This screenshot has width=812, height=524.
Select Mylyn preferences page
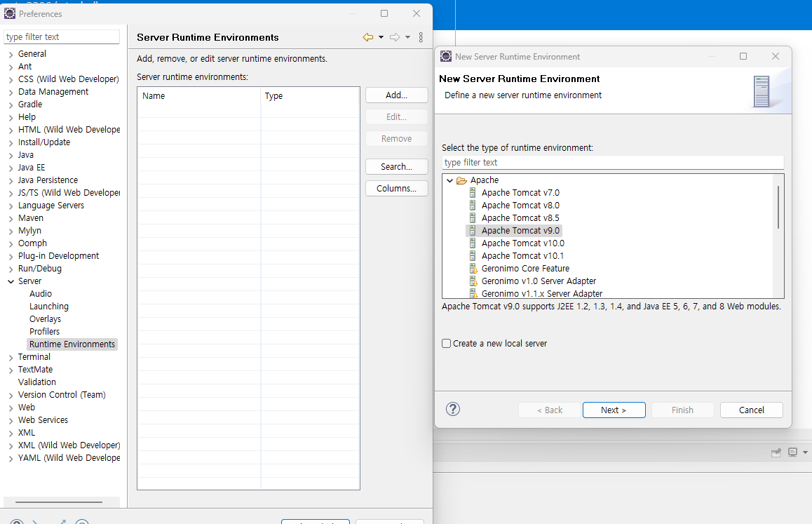(x=29, y=231)
